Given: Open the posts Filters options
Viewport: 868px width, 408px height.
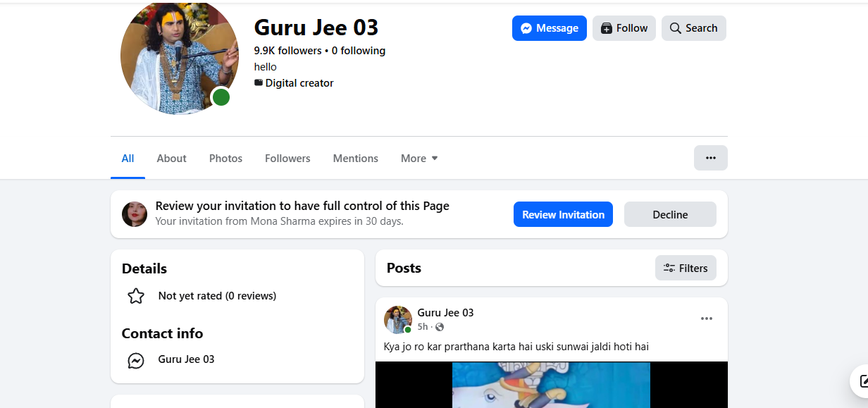Looking at the screenshot, I should point(686,268).
